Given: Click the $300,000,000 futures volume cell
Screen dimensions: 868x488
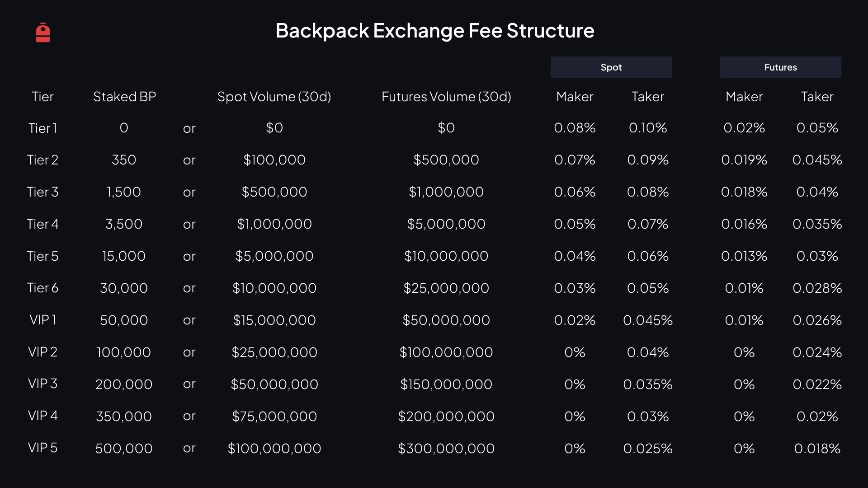Looking at the screenshot, I should coord(446,448).
